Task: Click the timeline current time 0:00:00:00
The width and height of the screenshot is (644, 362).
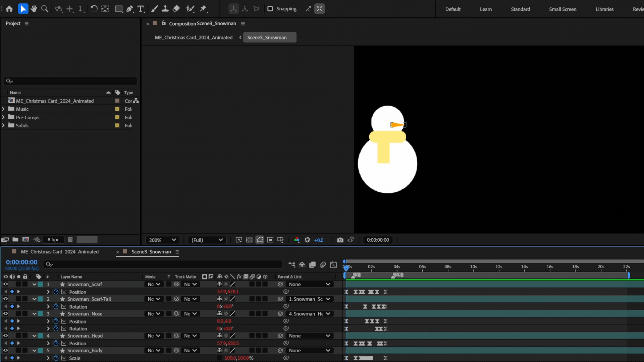Action: click(x=21, y=262)
